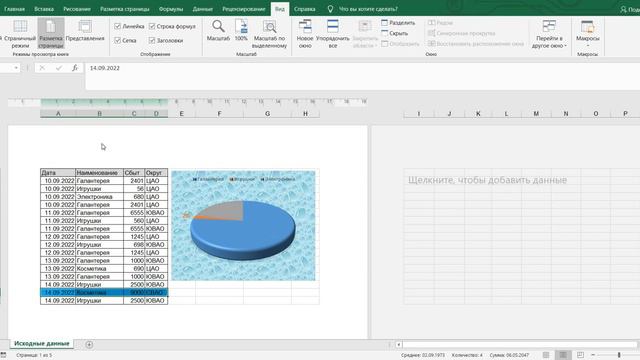Click the Tell me lightbulb icon
Viewport: 640px width, 360px height.
pos(330,9)
